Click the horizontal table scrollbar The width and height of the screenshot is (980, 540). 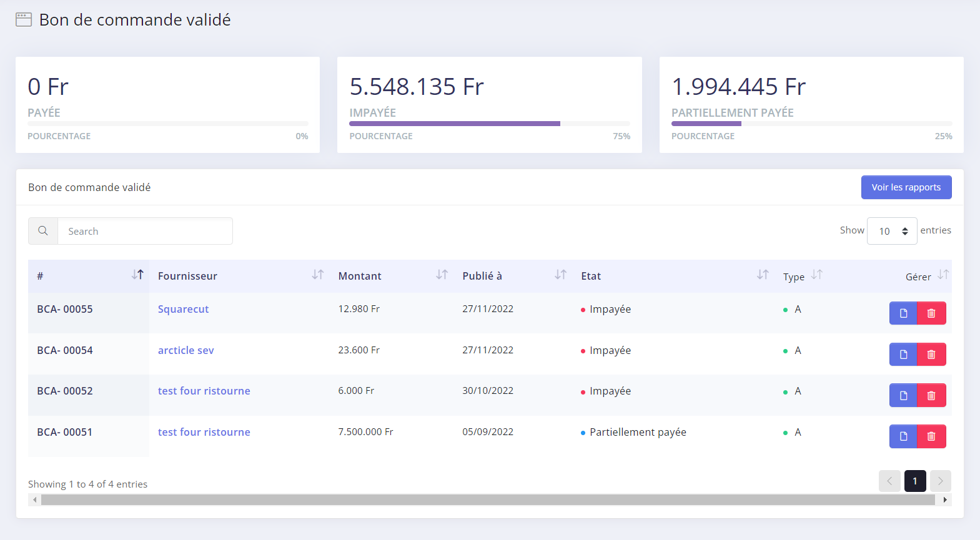[x=487, y=499]
